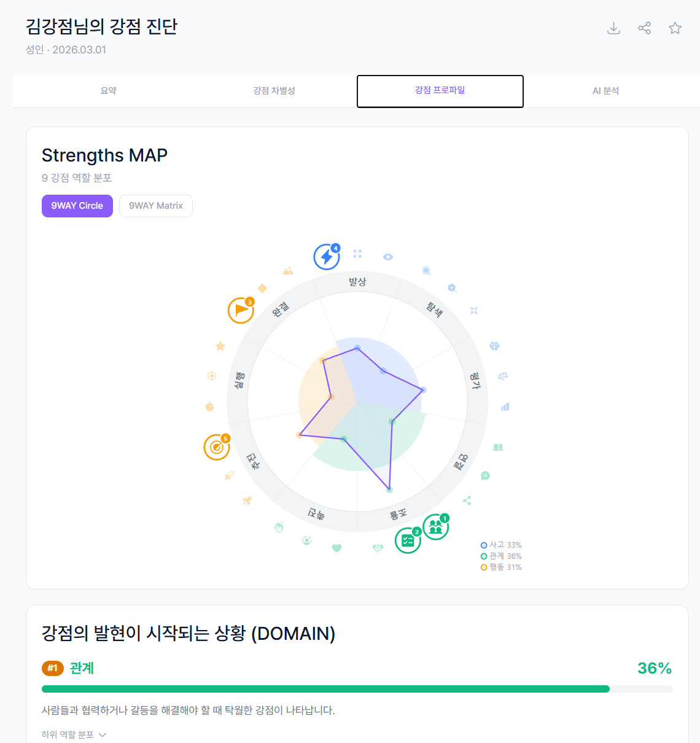Click the 사고 33% legend entry
700x743 pixels.
pos(501,545)
